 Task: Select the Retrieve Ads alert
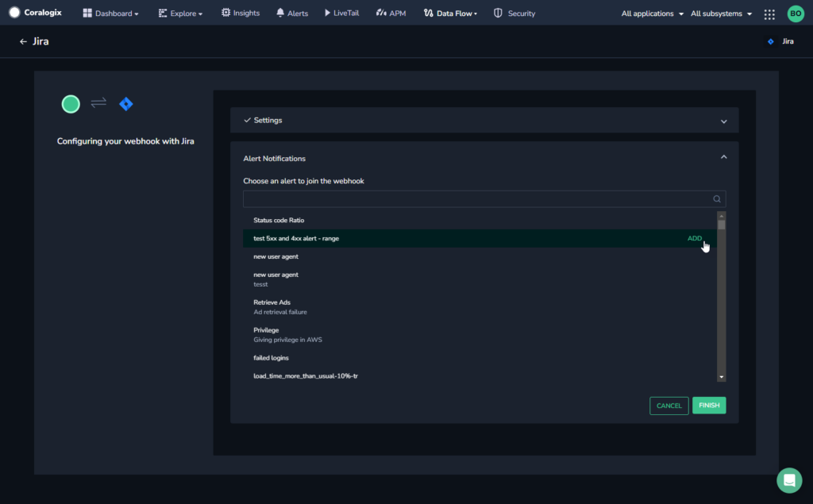pos(480,307)
